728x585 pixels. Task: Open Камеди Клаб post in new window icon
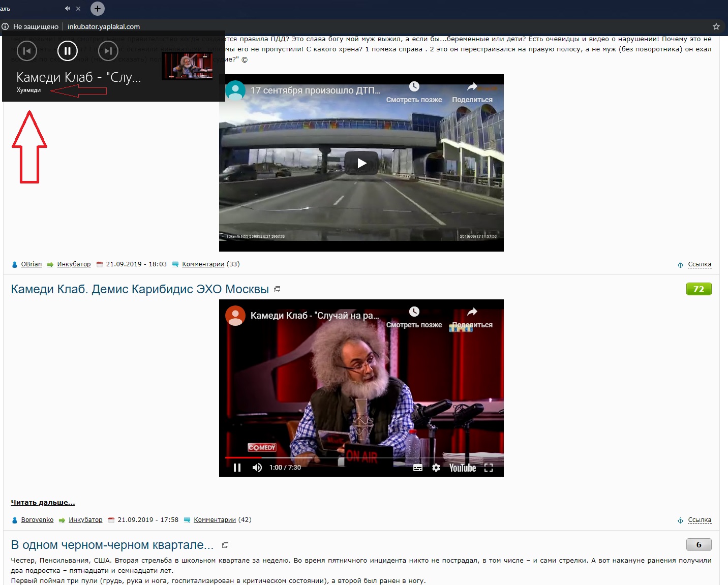click(x=277, y=289)
